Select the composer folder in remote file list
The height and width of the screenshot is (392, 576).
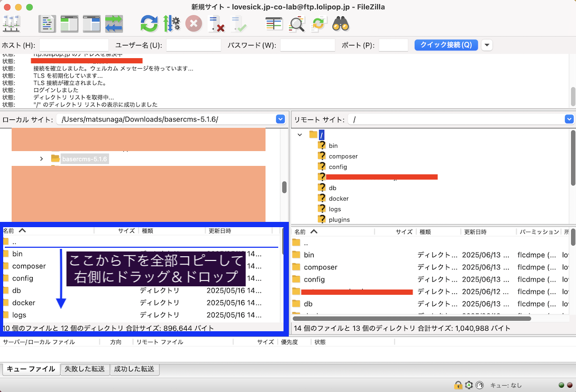pos(321,267)
